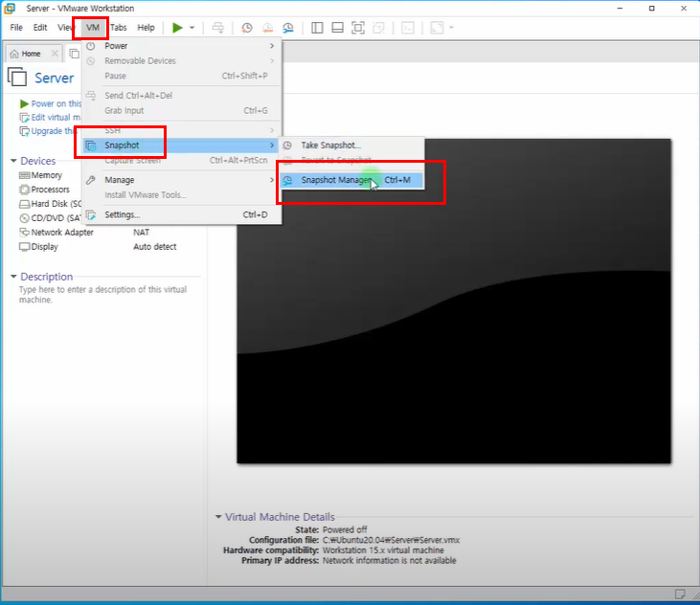Click the console view toolbar icon
This screenshot has width=700, height=605.
pyautogui.click(x=408, y=28)
